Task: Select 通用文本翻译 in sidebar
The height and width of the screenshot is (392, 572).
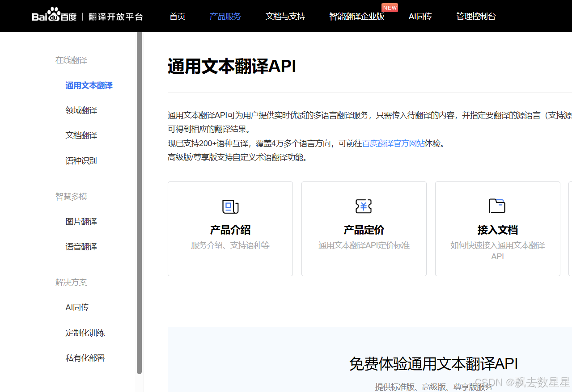Action: [x=89, y=85]
